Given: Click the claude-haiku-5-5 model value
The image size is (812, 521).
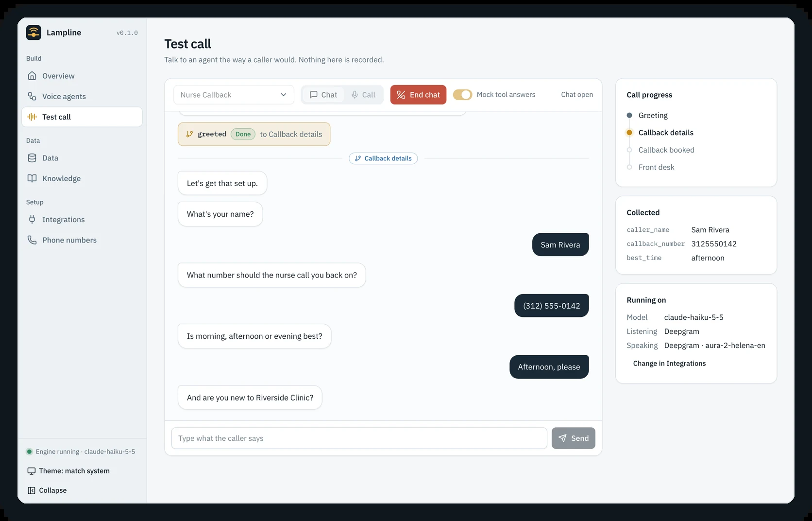Looking at the screenshot, I should tap(694, 317).
